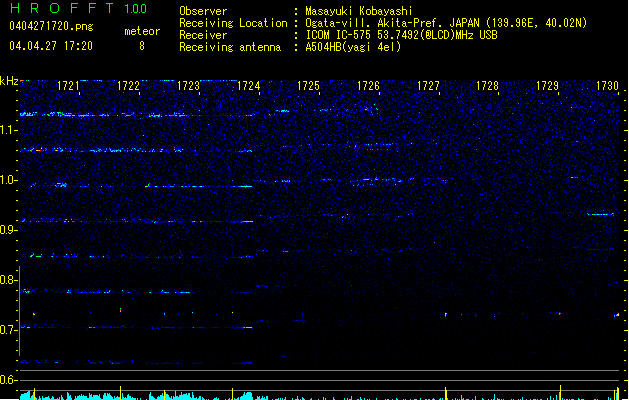Click the 1727 time axis marker

click(428, 86)
